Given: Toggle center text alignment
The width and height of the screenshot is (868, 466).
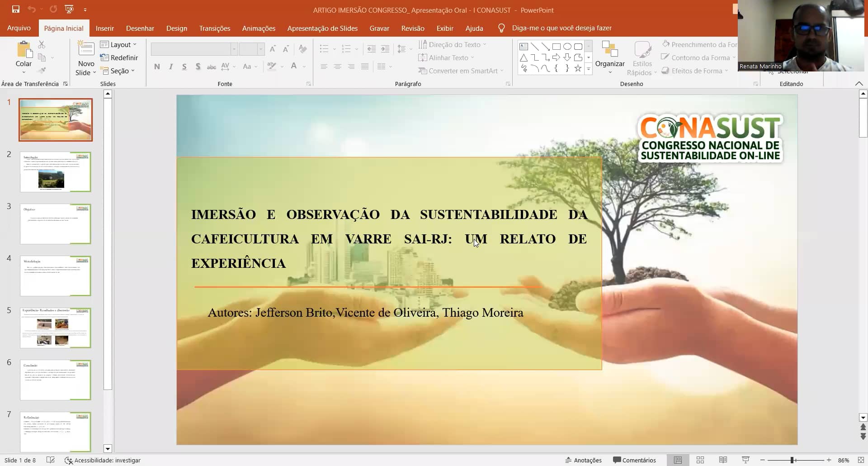Looking at the screenshot, I should click(x=337, y=67).
